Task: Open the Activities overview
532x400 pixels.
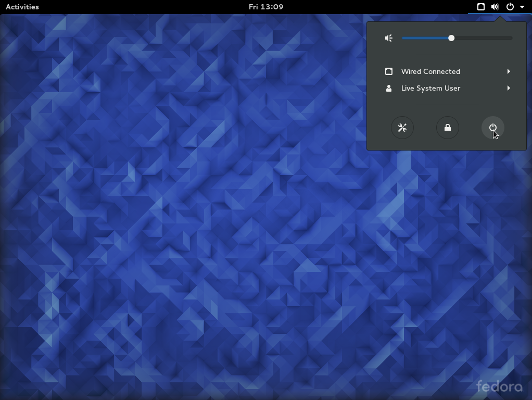Action: (x=22, y=7)
